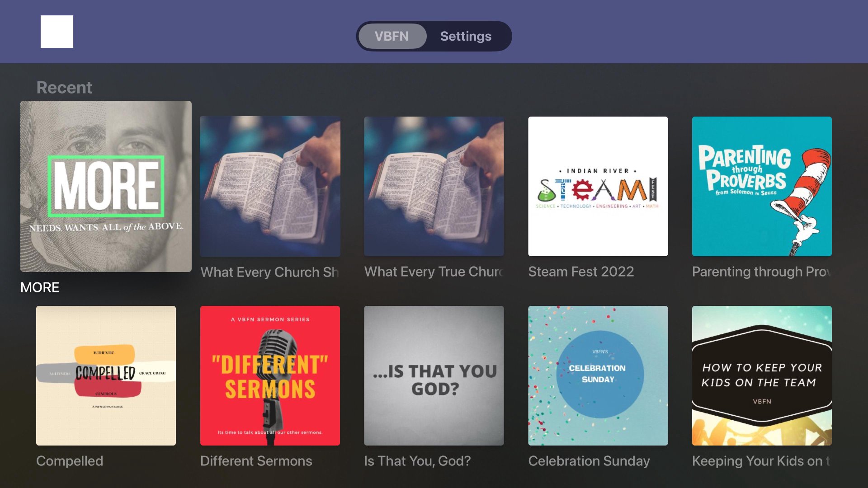
Task: Select the VBFN tab
Action: tap(392, 36)
